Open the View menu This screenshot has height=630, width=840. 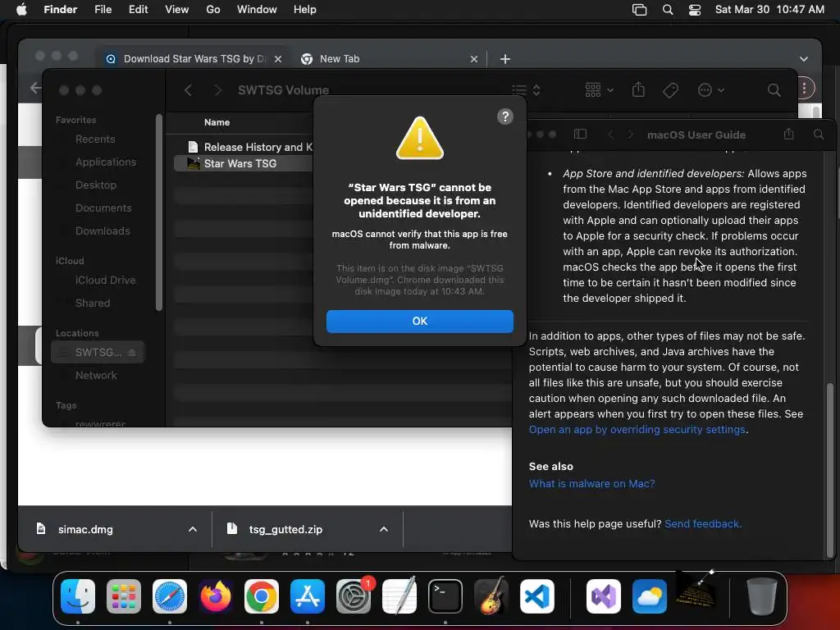click(176, 10)
